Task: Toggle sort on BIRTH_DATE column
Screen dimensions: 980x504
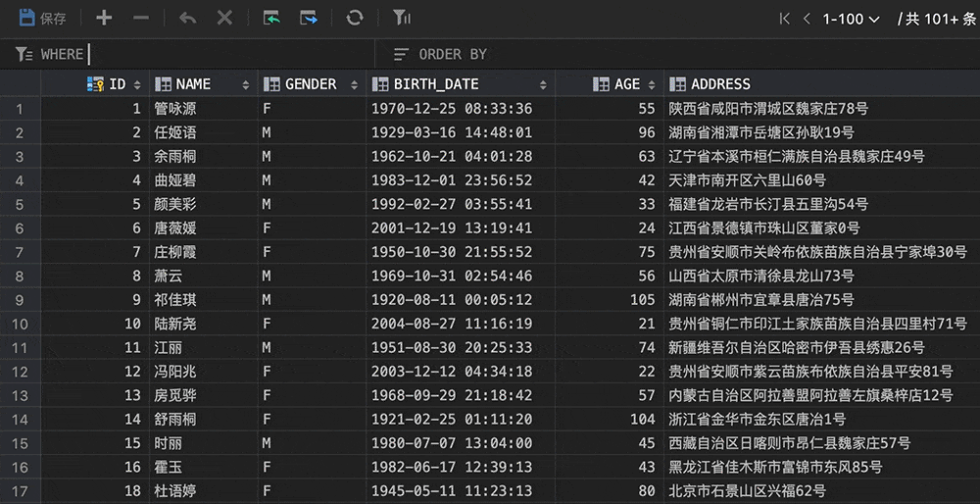Action: pos(543,84)
